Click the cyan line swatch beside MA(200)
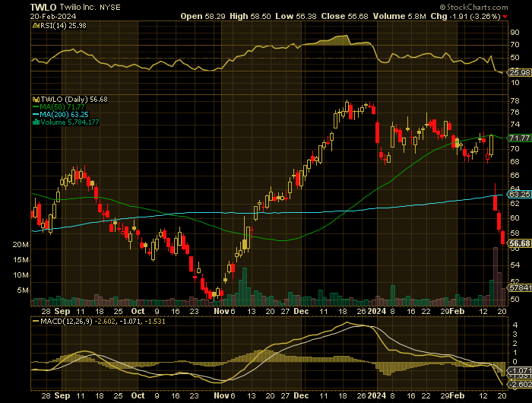532x403 pixels. pyautogui.click(x=36, y=114)
